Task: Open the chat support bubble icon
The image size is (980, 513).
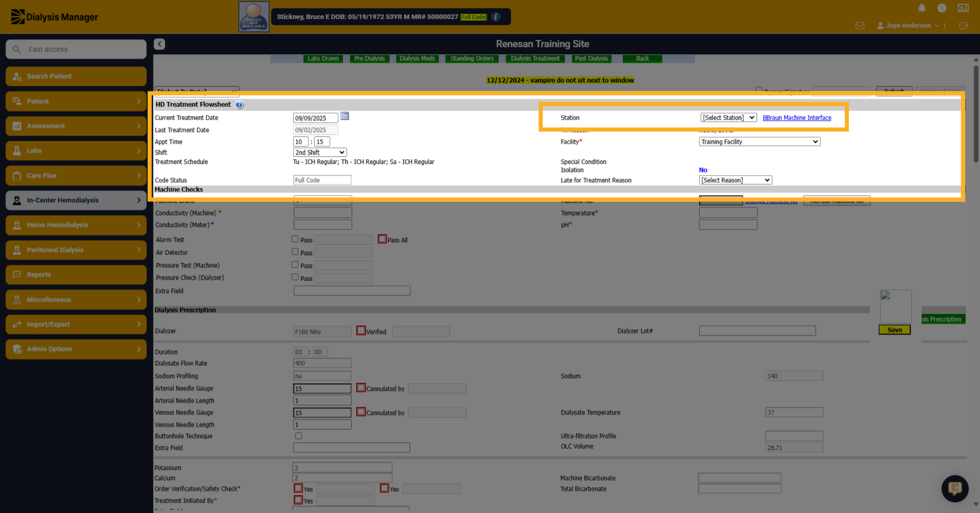Action: 955,488
